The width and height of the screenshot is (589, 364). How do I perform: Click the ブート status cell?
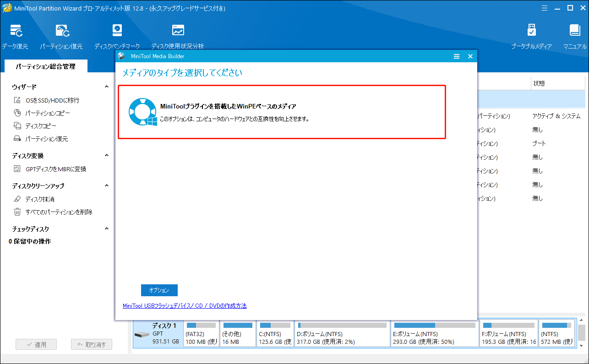[539, 143]
